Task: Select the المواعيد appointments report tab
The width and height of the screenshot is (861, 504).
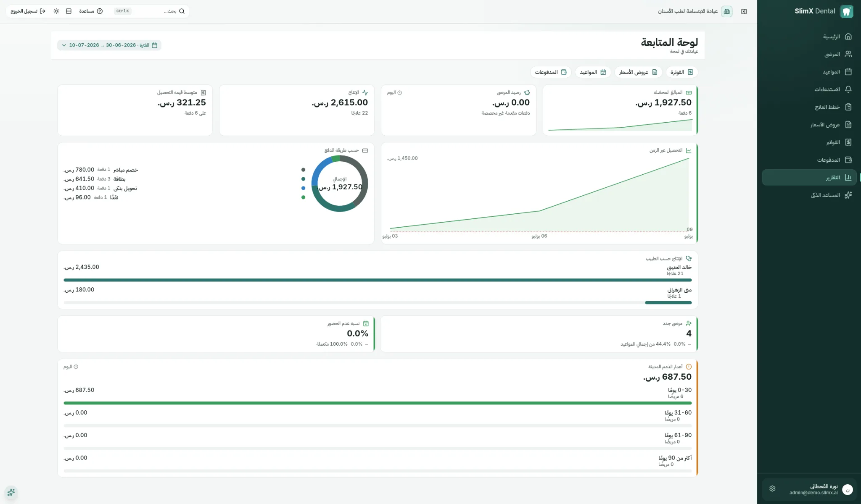Action: pos(593,72)
